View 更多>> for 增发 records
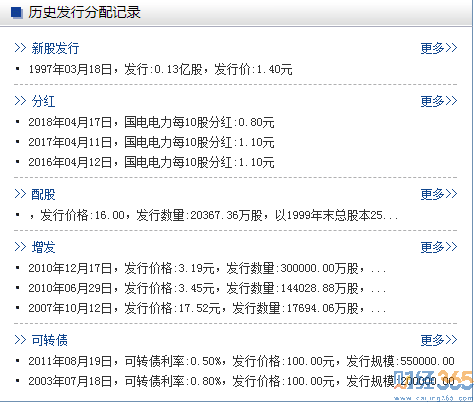Viewport: 474px width, 402px height. point(439,247)
